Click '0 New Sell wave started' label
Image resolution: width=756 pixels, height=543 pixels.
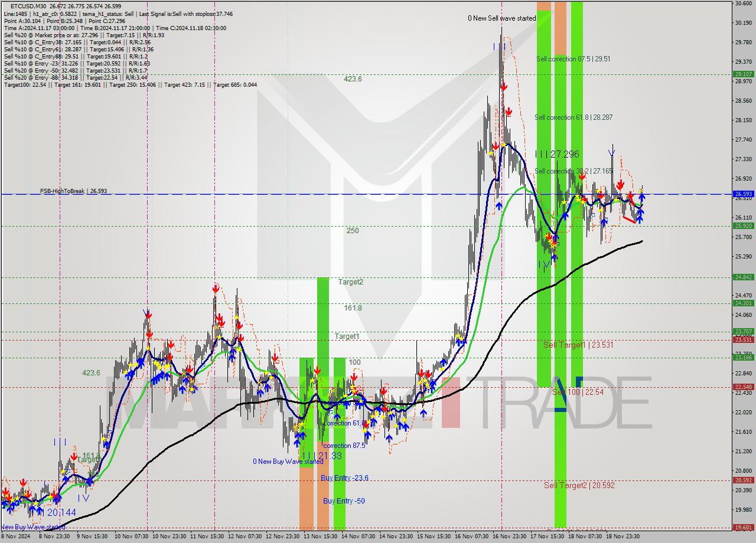(502, 18)
